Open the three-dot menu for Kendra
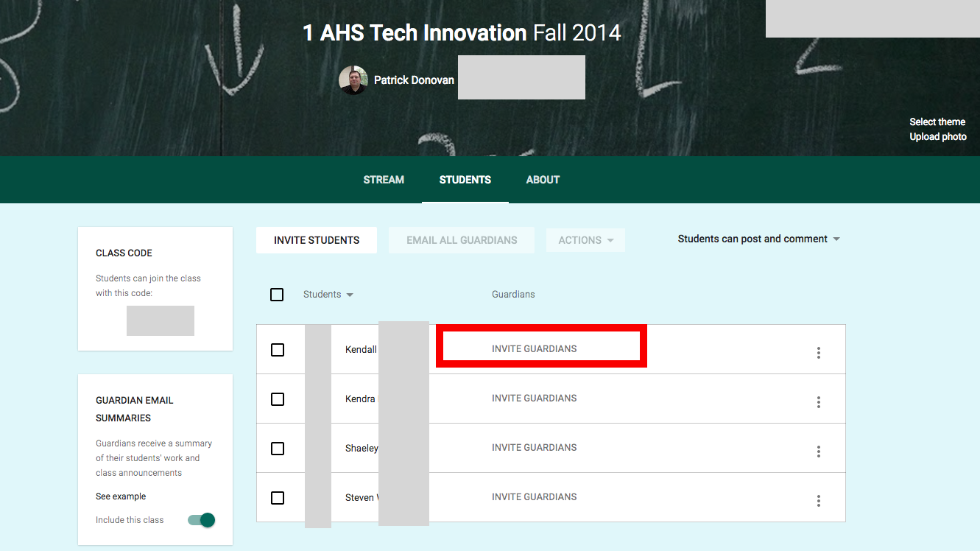 [x=818, y=402]
